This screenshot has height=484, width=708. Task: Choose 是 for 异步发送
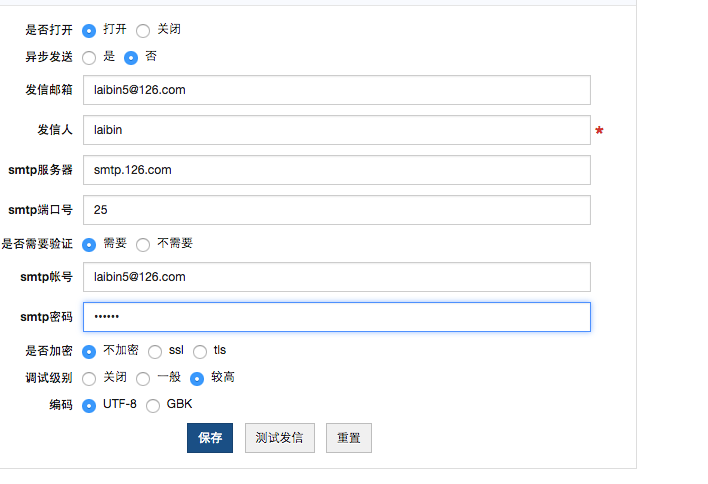pyautogui.click(x=90, y=58)
